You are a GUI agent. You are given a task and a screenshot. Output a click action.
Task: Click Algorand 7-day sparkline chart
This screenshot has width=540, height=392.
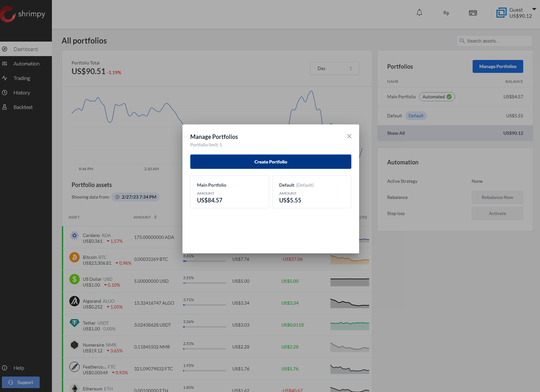[350, 303]
